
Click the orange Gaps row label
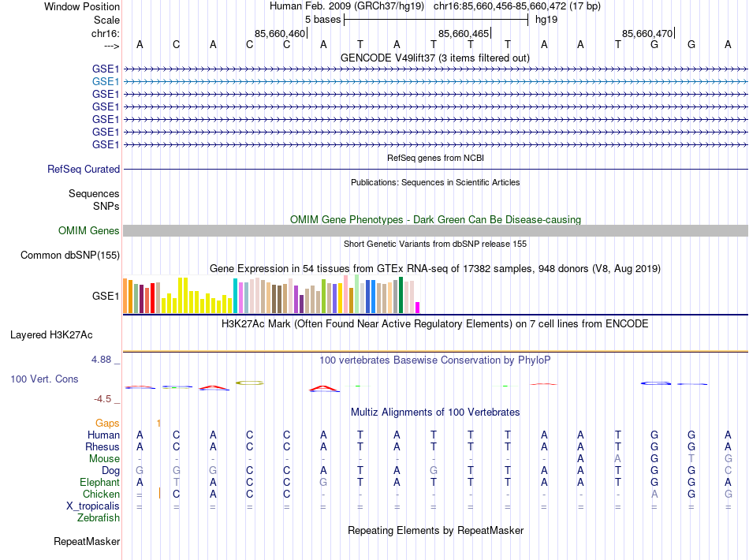tap(107, 424)
